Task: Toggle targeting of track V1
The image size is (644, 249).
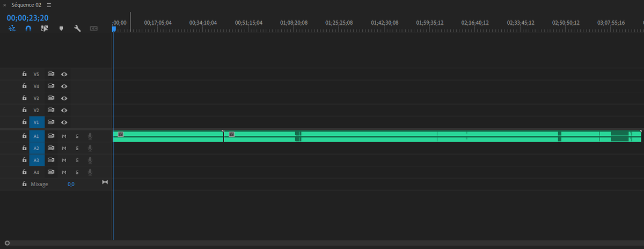Action: [36, 122]
